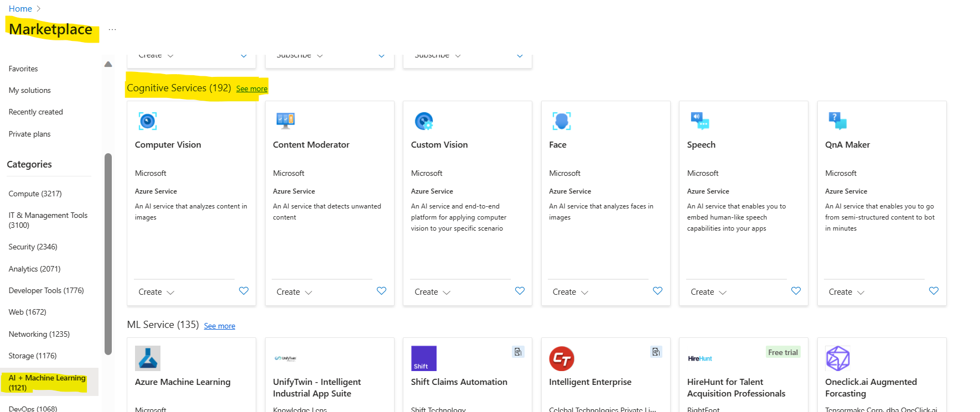The image size is (980, 412).
Task: Open the Custom Vision card title
Action: (439, 145)
